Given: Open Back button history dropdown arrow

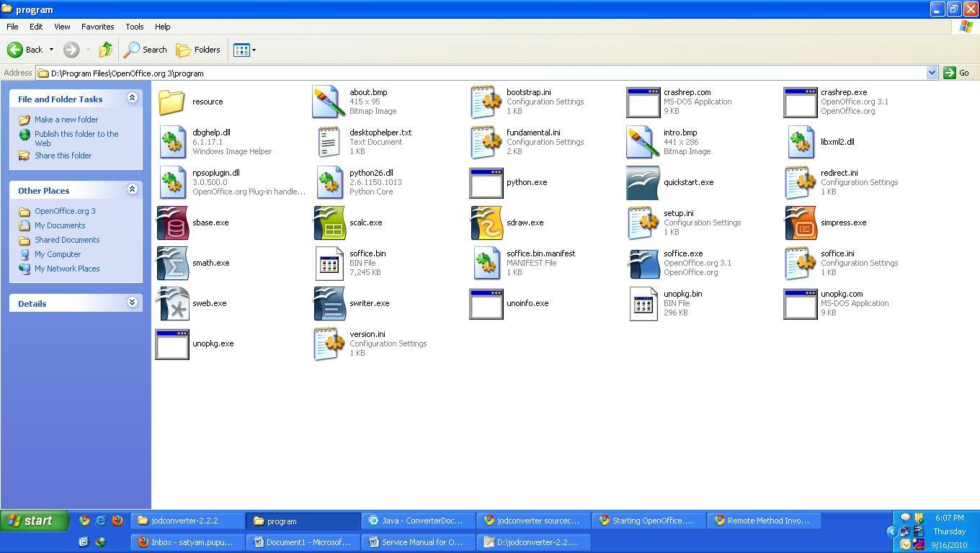Looking at the screenshot, I should pos(51,50).
